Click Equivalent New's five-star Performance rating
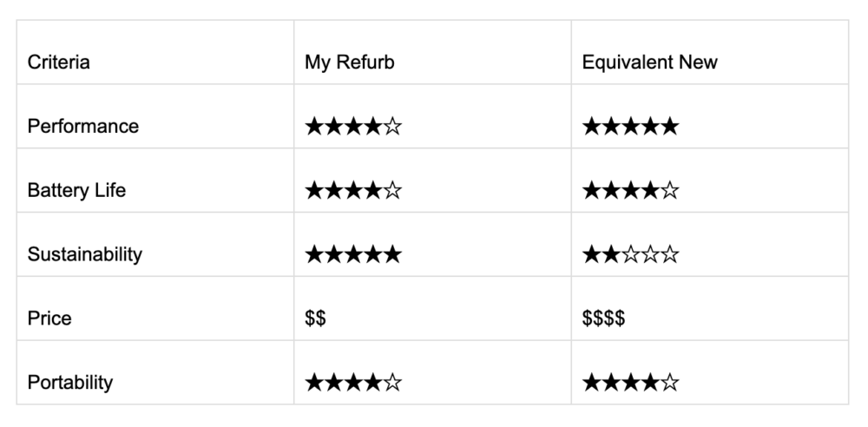The height and width of the screenshot is (427, 868). click(630, 127)
